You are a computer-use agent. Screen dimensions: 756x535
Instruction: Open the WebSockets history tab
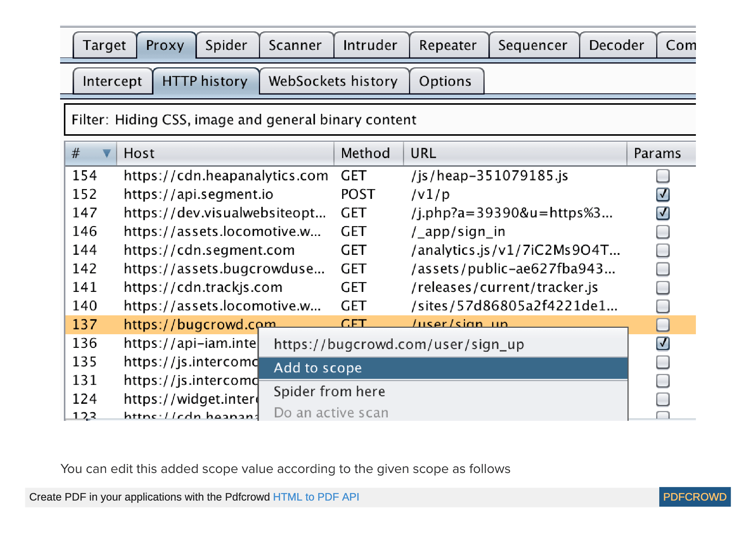pos(333,81)
